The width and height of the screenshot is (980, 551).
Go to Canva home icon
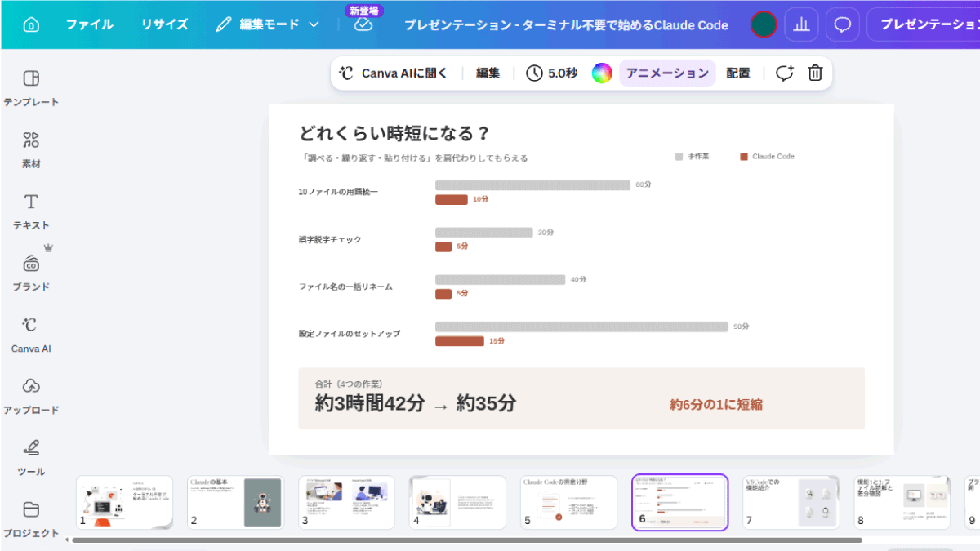click(x=31, y=24)
